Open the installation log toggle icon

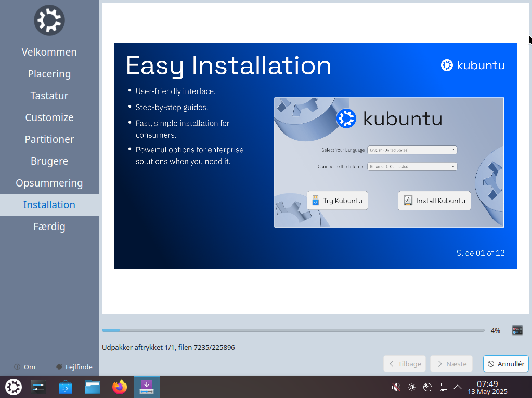(x=517, y=330)
